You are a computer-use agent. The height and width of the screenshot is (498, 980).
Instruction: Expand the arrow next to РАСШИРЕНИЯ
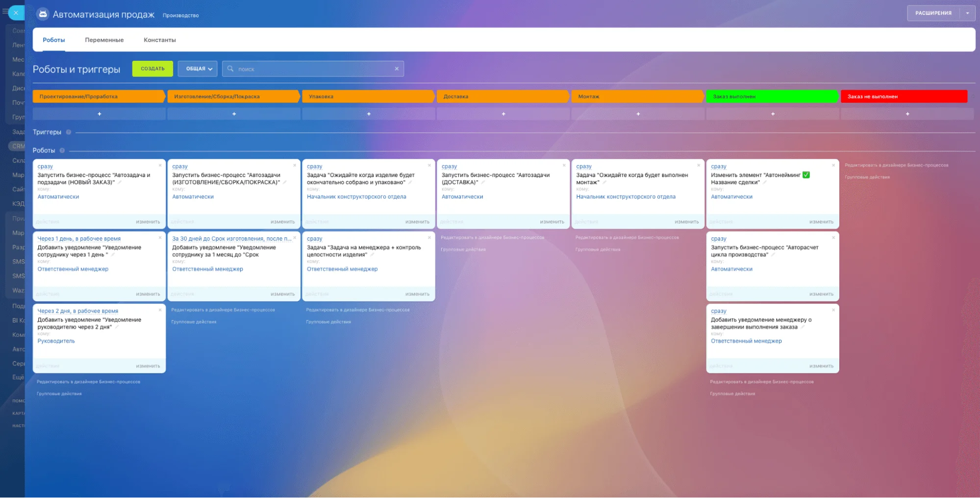[x=967, y=13]
